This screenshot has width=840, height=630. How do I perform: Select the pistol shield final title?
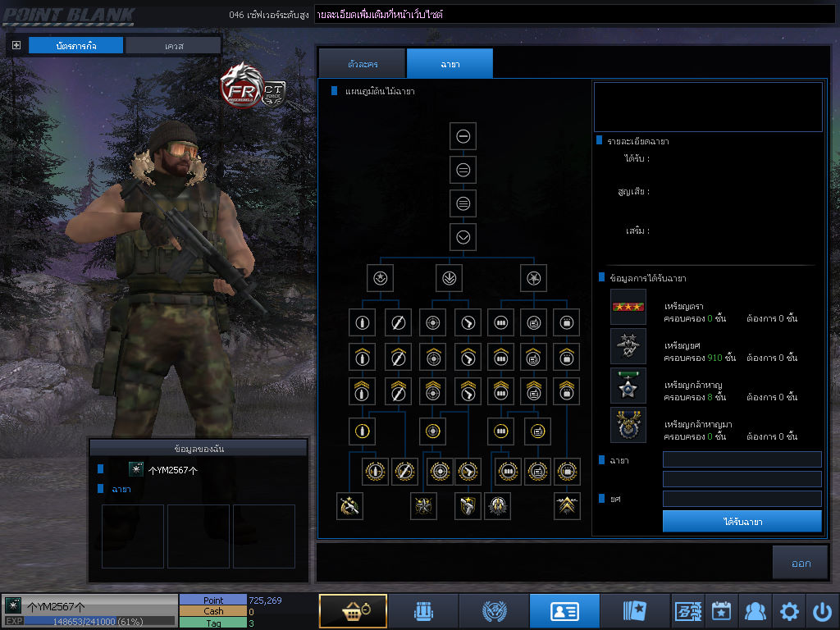468,505
